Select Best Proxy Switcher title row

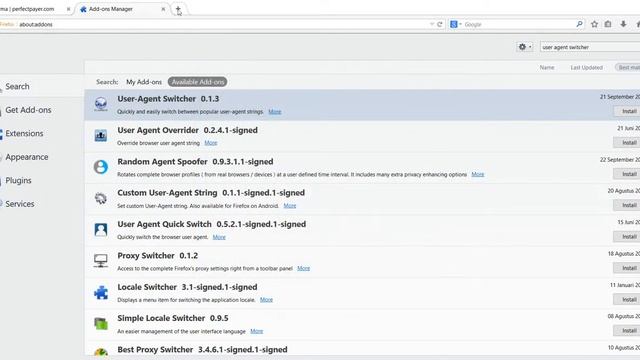[x=202, y=350]
